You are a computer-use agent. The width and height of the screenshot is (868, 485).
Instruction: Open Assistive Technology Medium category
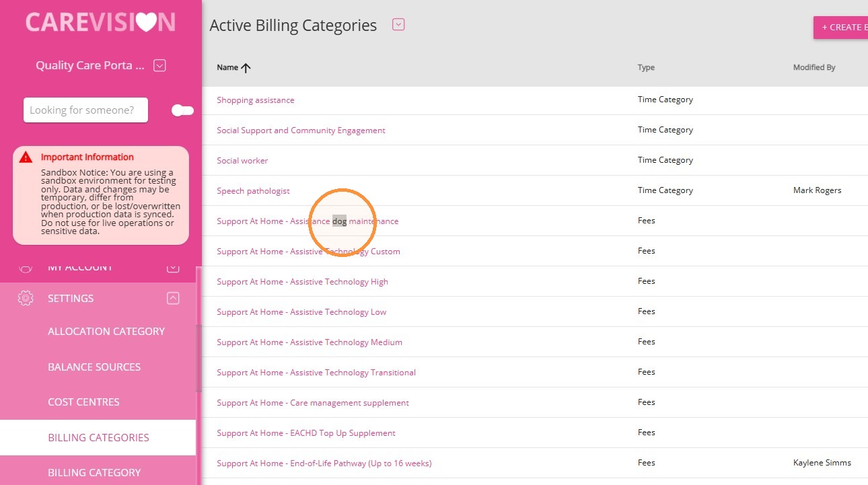pyautogui.click(x=310, y=342)
